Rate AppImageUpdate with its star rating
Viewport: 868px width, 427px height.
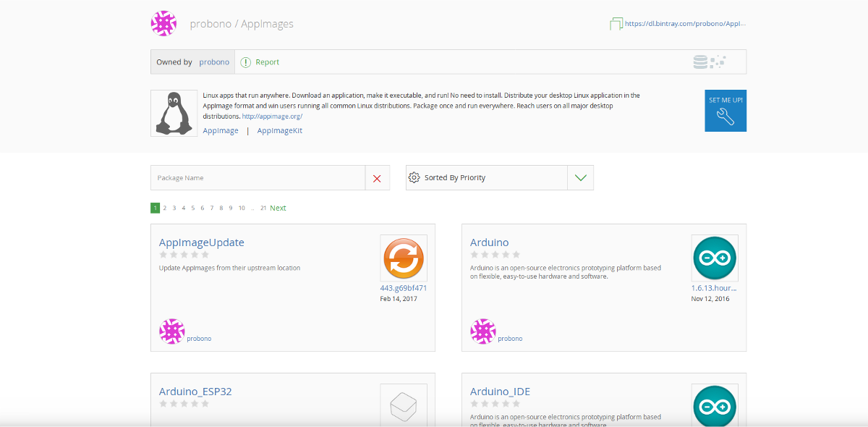click(x=184, y=255)
